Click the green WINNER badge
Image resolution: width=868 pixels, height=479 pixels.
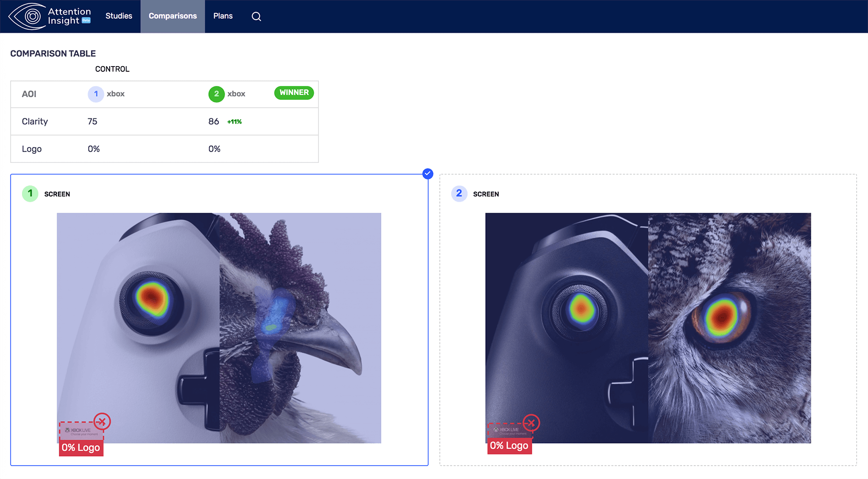(x=294, y=92)
